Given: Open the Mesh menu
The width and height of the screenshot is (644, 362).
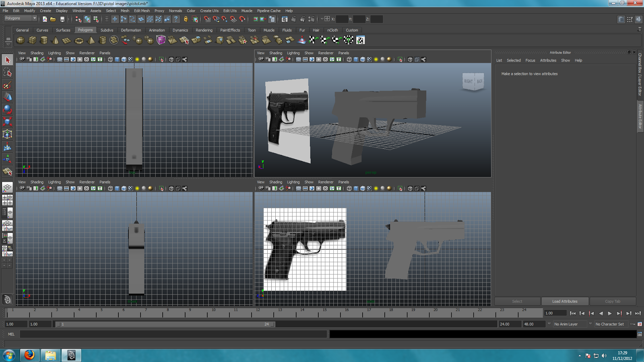Looking at the screenshot, I should click(x=125, y=10).
